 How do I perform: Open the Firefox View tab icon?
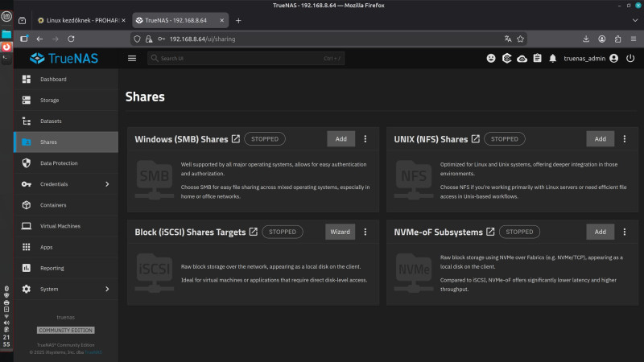click(23, 21)
